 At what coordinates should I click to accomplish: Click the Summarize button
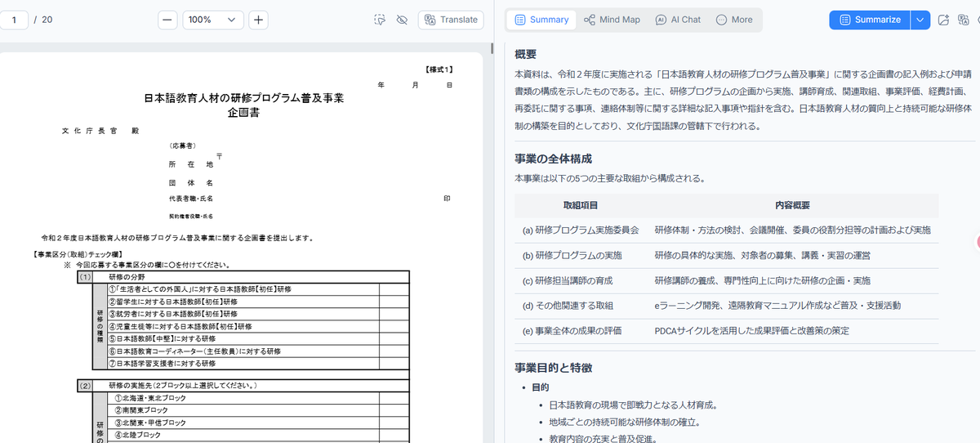click(870, 20)
